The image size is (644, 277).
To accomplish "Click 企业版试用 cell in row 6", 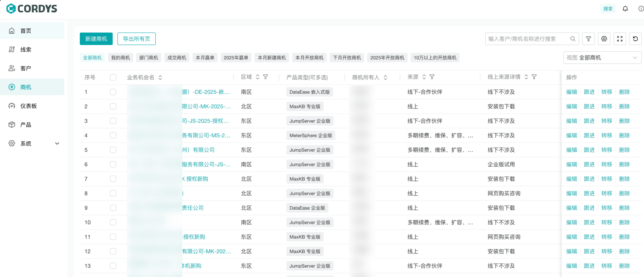I will tap(501, 164).
